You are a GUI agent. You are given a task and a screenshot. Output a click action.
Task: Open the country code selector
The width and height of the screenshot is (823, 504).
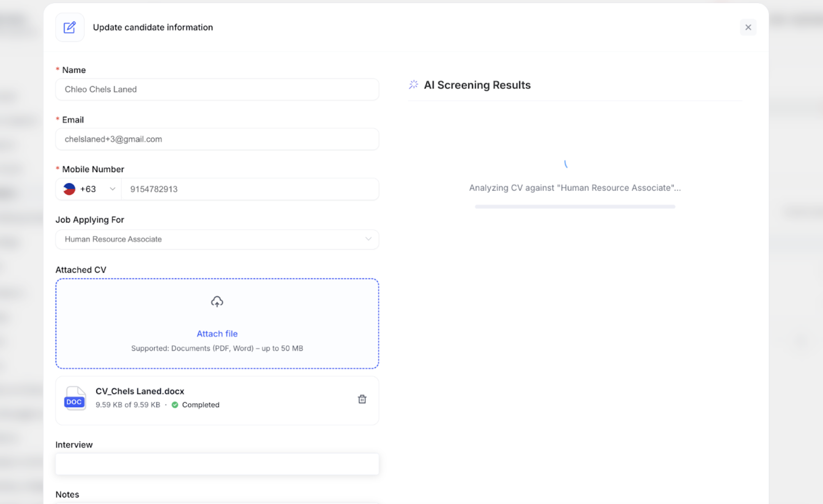coord(112,189)
